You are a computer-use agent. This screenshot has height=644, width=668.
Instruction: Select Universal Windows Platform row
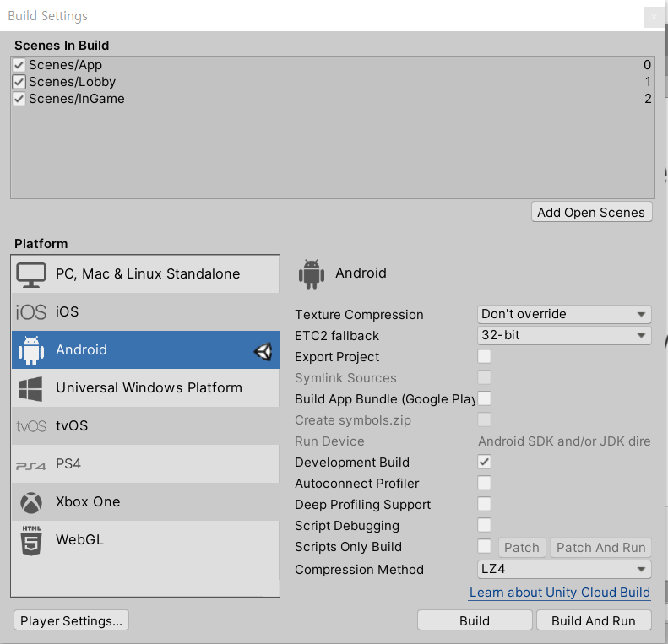[x=145, y=388]
